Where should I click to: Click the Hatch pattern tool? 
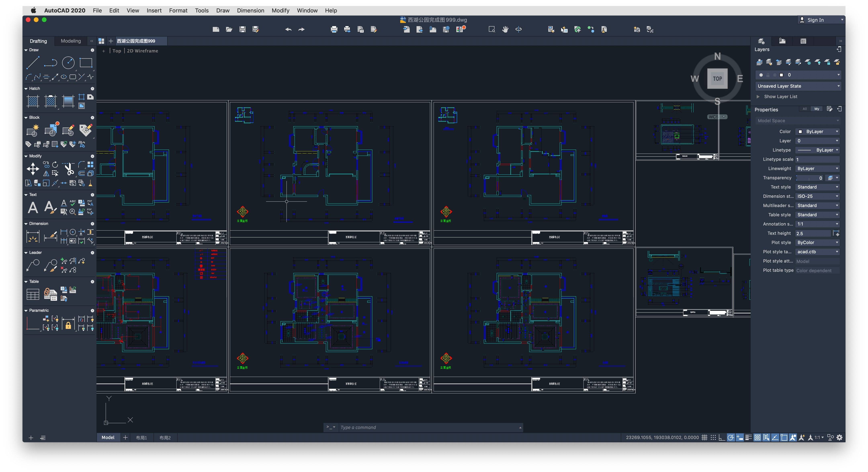click(33, 101)
